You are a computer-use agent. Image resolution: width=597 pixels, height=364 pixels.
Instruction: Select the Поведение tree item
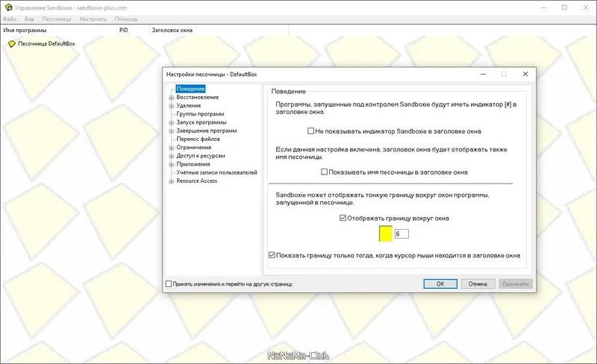(x=191, y=89)
